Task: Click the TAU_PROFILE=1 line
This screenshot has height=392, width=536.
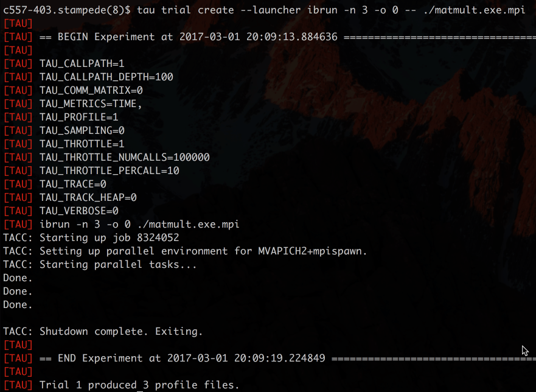Action: tap(61, 117)
